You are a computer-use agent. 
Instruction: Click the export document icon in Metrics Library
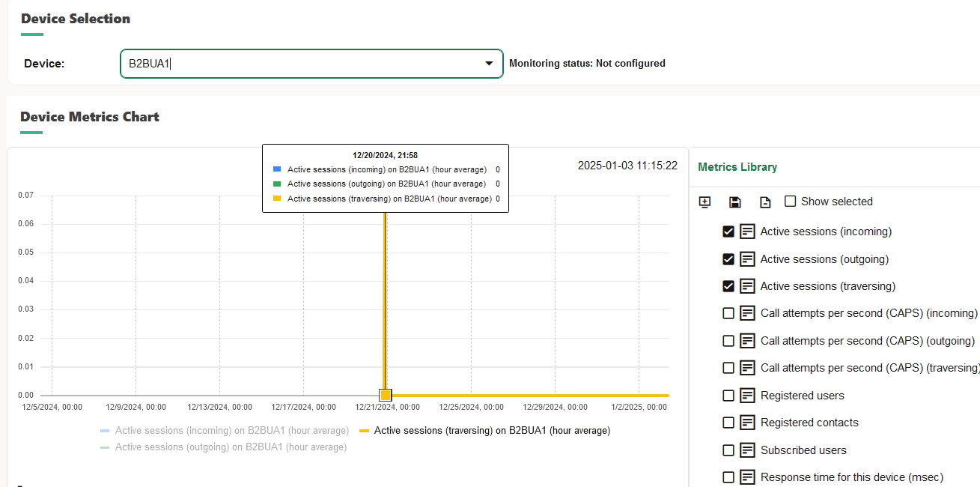765,202
